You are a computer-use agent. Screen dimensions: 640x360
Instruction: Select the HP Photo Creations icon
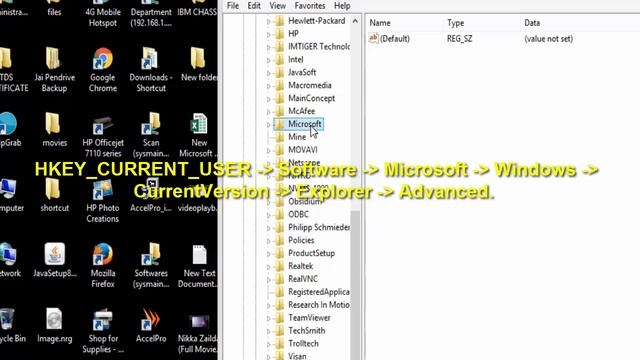coord(102,189)
